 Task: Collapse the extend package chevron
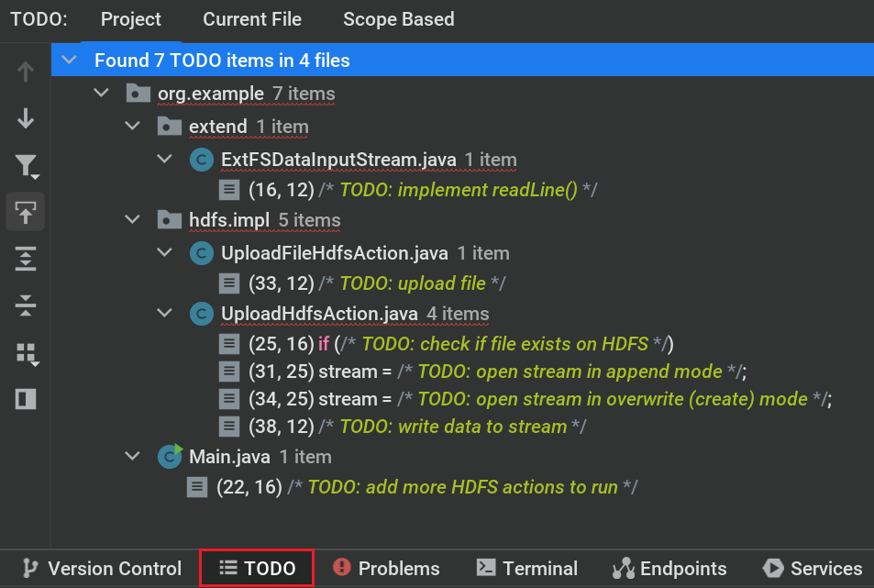133,126
